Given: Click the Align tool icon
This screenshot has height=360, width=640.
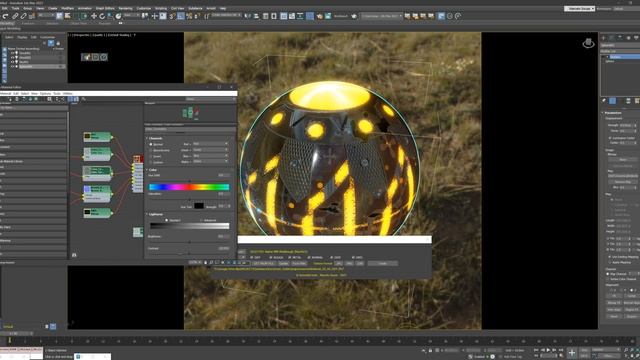Looking at the screenshot, I should click(x=256, y=16).
